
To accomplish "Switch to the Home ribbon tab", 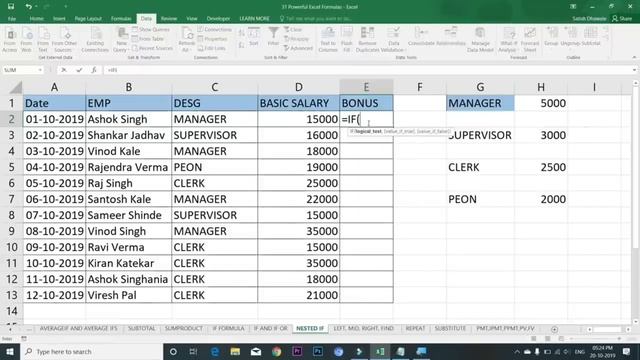I will tap(36, 19).
